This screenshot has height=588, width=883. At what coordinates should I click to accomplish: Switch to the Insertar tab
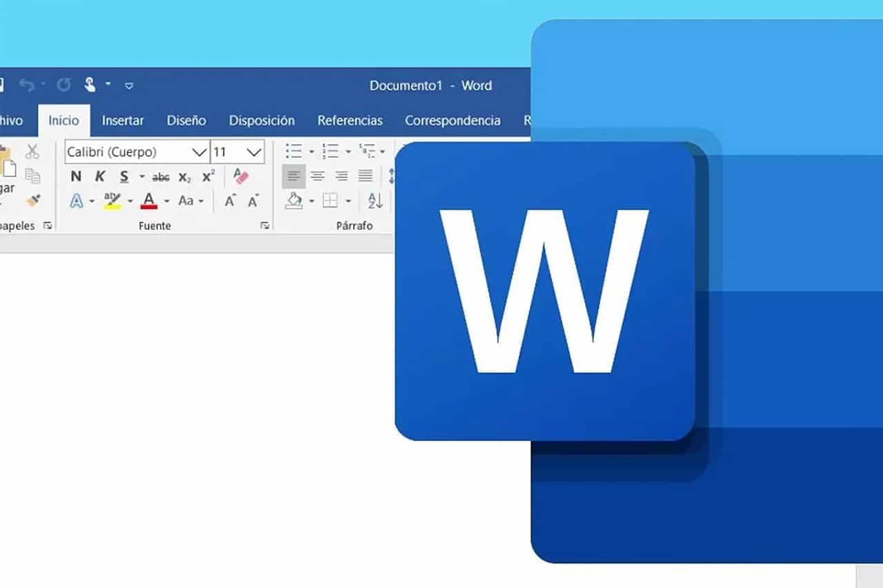[x=123, y=121]
